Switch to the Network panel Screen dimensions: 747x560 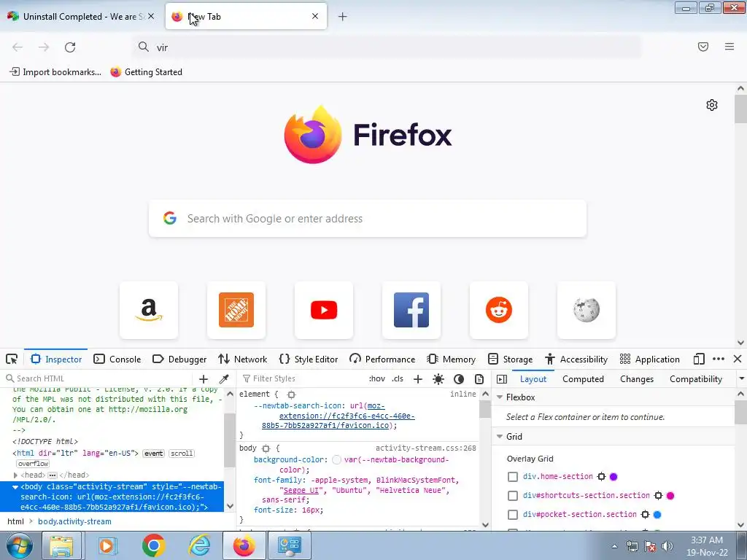(x=242, y=359)
